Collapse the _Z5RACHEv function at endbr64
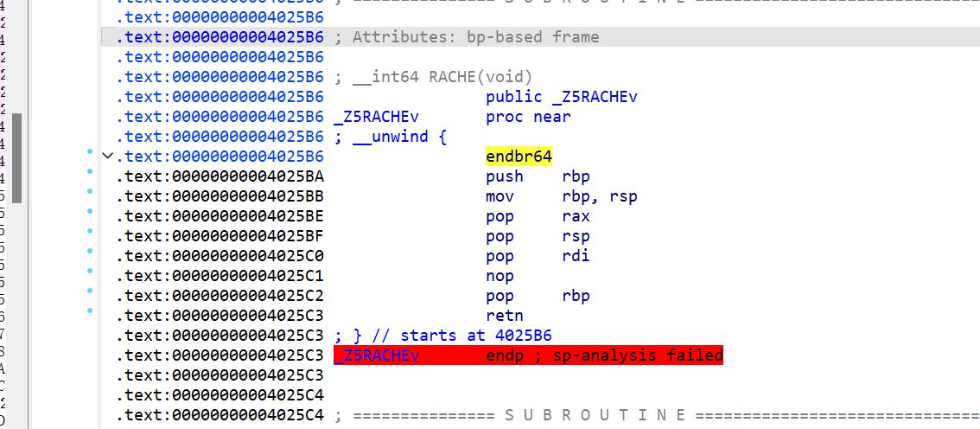 [x=107, y=157]
